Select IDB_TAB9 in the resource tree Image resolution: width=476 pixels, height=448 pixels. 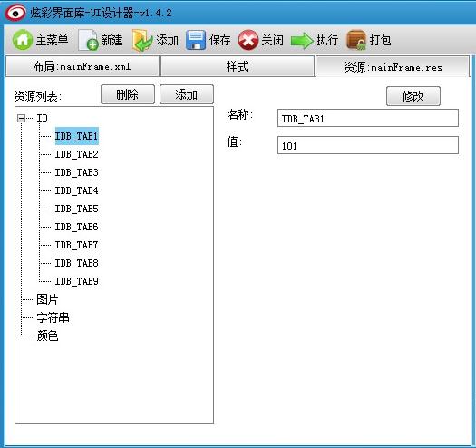pyautogui.click(x=76, y=281)
